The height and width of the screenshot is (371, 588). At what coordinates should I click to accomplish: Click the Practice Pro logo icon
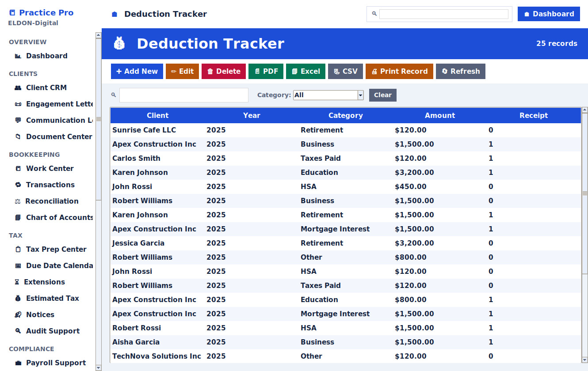[x=12, y=13]
